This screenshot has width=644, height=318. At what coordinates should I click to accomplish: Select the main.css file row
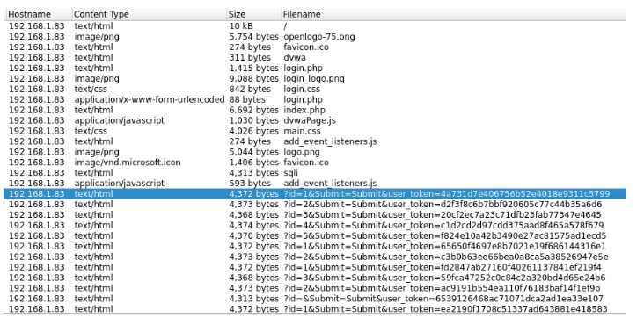pyautogui.click(x=315, y=131)
